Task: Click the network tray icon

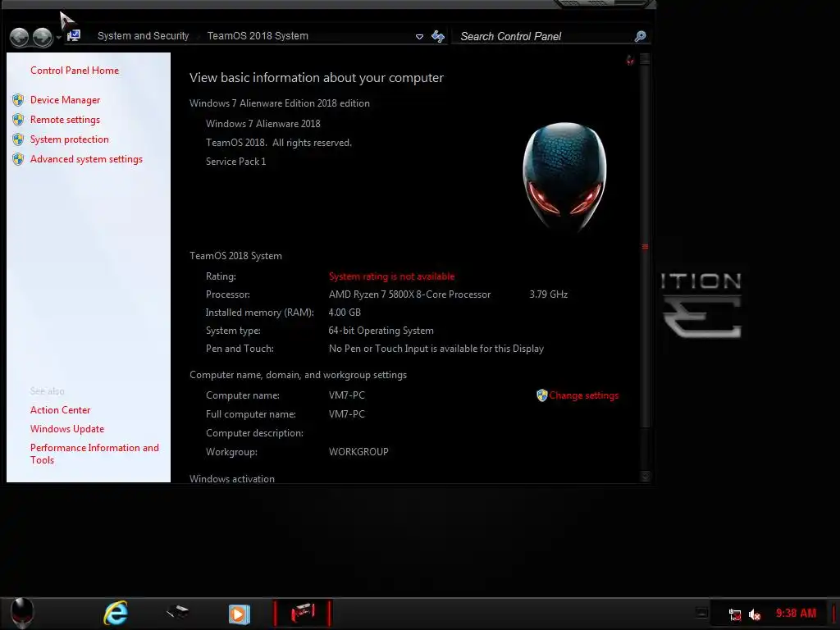Action: click(x=735, y=614)
